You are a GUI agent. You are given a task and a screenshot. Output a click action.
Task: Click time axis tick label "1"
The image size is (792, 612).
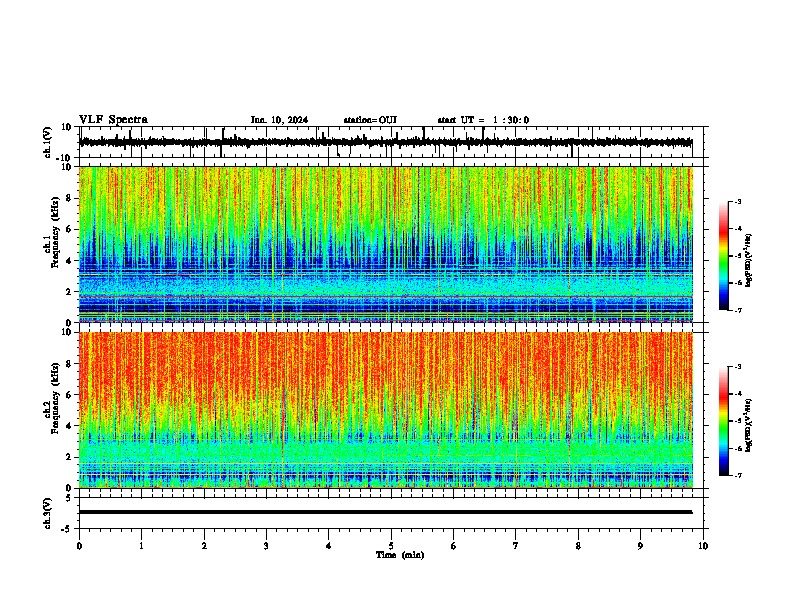pos(141,546)
